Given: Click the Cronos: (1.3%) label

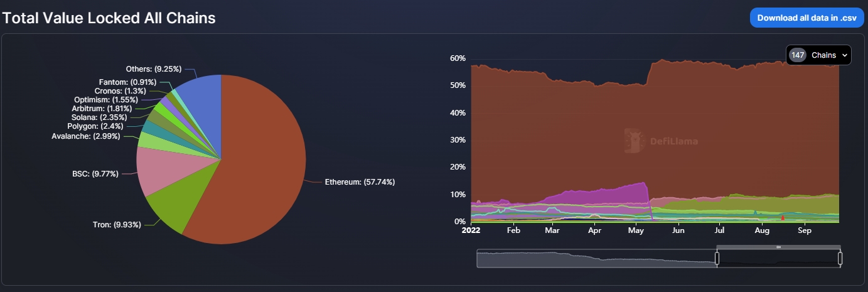Looking at the screenshot, I should 121,91.
